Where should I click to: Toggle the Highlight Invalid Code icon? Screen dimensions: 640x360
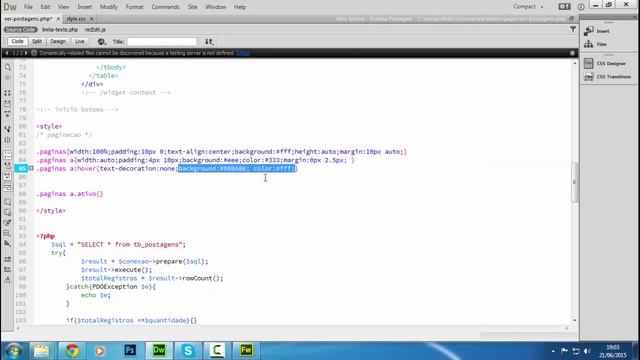click(x=7, y=166)
